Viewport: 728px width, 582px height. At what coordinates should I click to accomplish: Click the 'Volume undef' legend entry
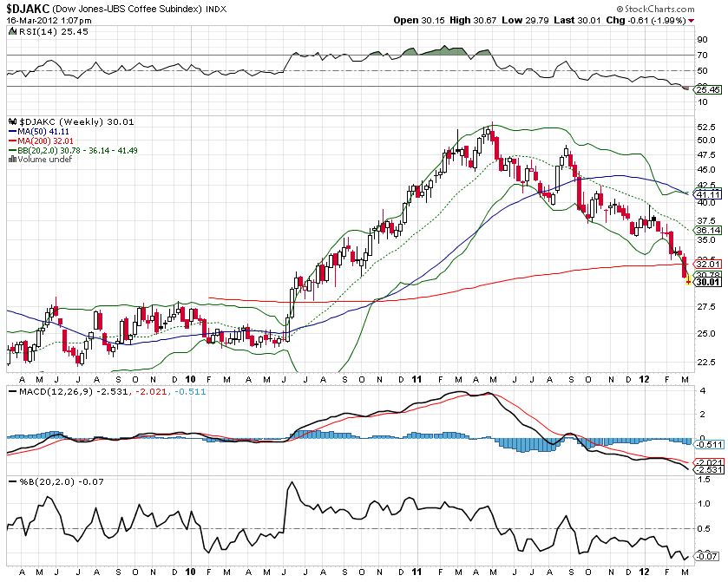coord(45,160)
